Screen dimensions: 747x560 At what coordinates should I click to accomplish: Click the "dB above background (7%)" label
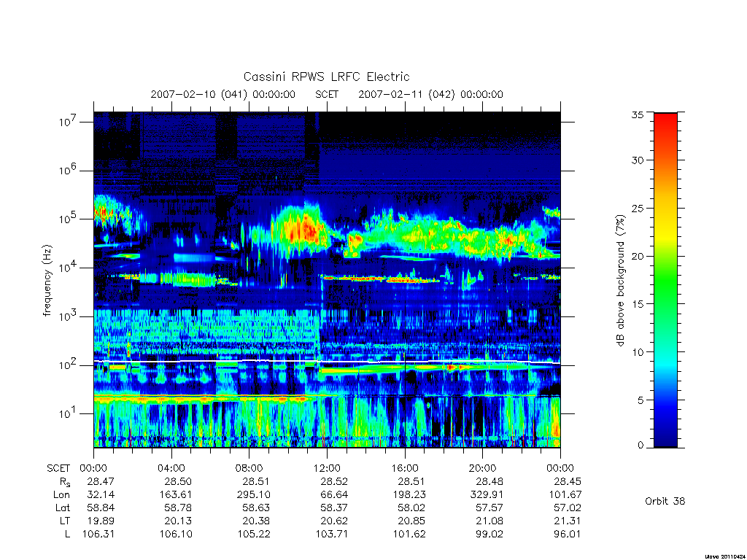point(620,281)
